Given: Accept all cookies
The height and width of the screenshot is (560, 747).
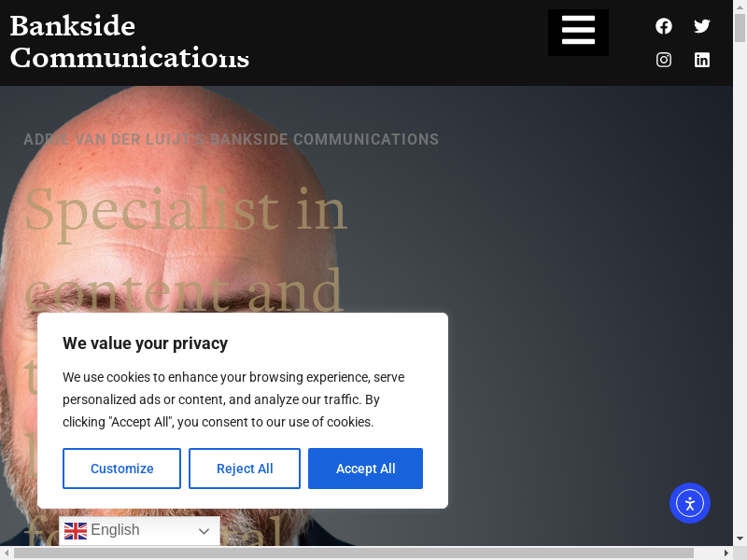Looking at the screenshot, I should click(365, 469).
